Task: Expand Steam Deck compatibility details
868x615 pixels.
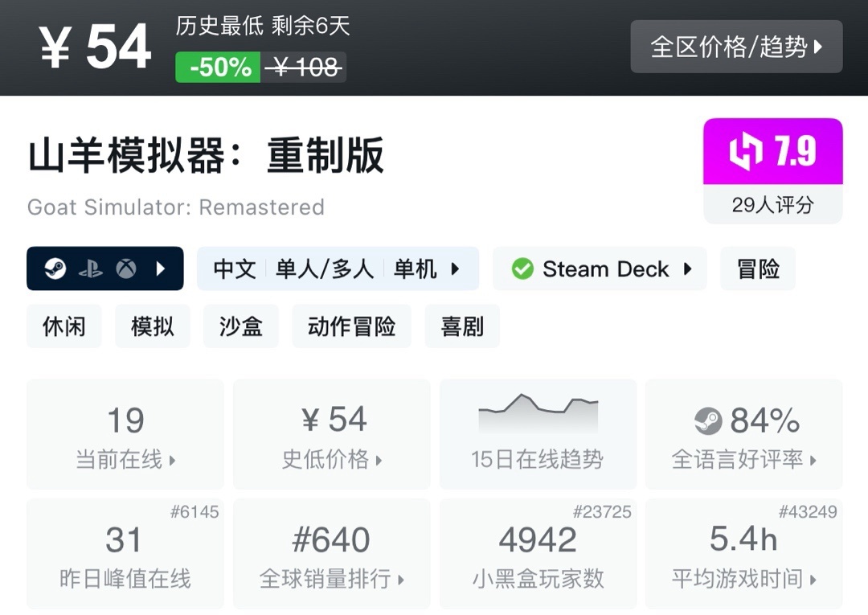Action: coord(688,269)
